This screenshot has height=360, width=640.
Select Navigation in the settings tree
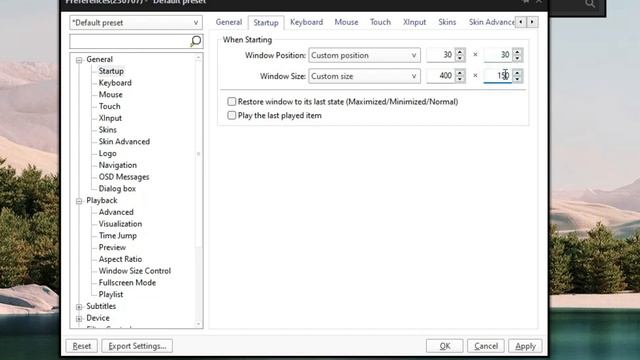click(x=118, y=165)
